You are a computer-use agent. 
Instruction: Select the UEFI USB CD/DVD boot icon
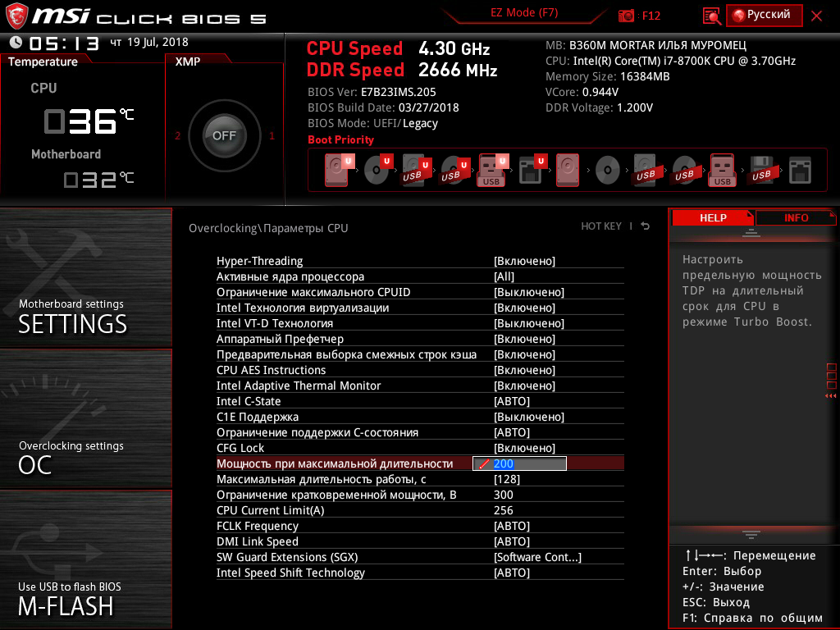point(454,170)
